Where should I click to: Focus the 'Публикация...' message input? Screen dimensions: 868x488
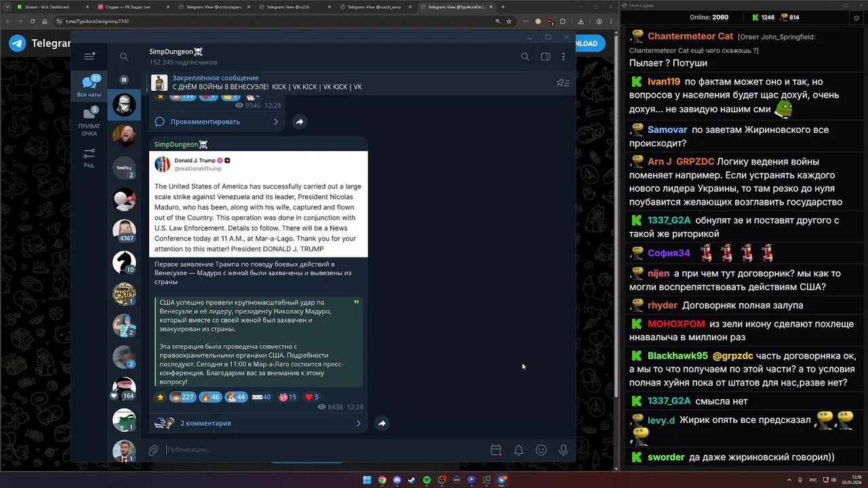pyautogui.click(x=324, y=450)
